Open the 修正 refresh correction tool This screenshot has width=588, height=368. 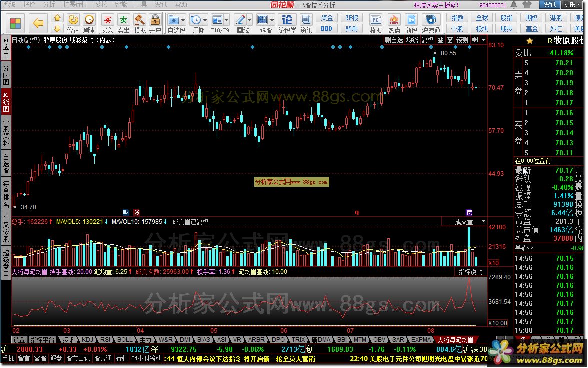point(73,23)
